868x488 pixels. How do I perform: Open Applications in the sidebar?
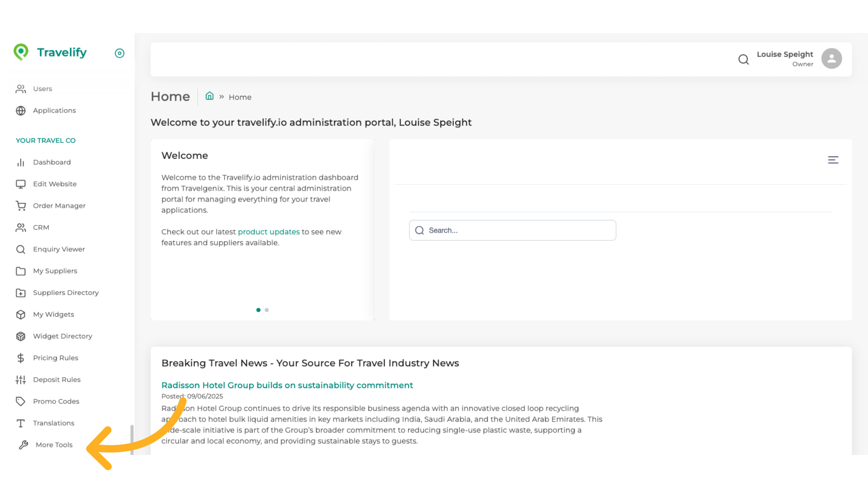click(x=54, y=111)
